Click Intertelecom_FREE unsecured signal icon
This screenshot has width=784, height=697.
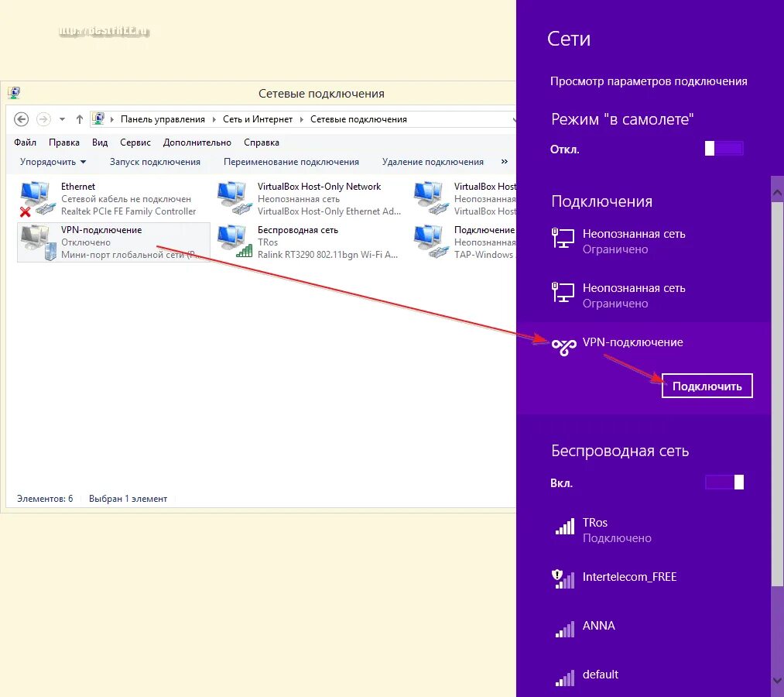563,579
